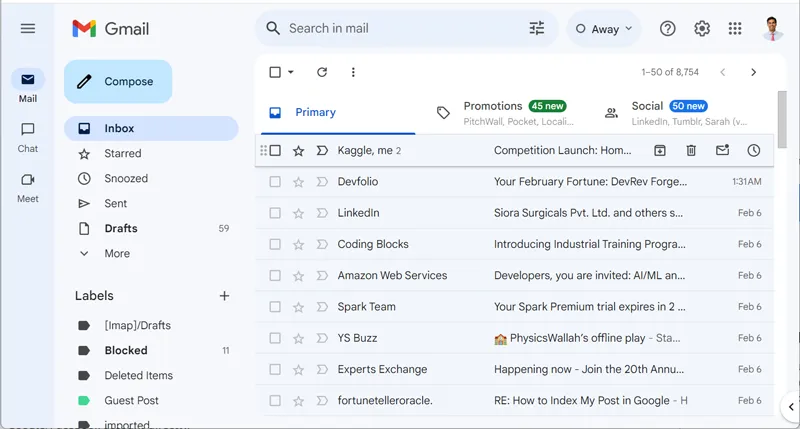
Task: Go to the next page of emails
Action: [754, 72]
